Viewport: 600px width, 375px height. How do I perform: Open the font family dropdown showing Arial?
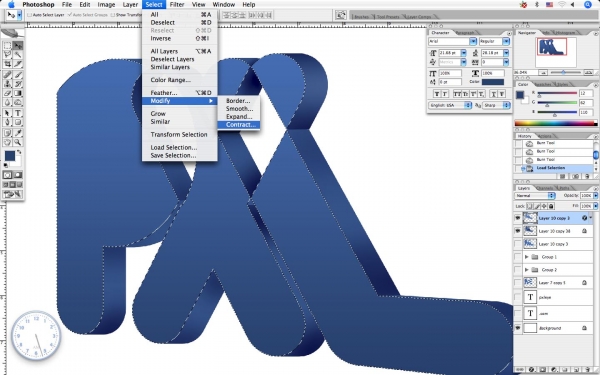(x=473, y=41)
